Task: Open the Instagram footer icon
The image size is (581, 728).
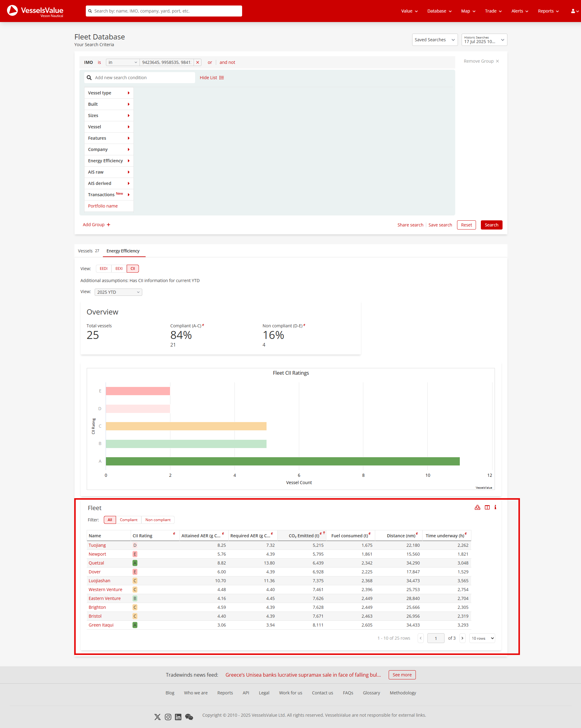Action: point(168,717)
